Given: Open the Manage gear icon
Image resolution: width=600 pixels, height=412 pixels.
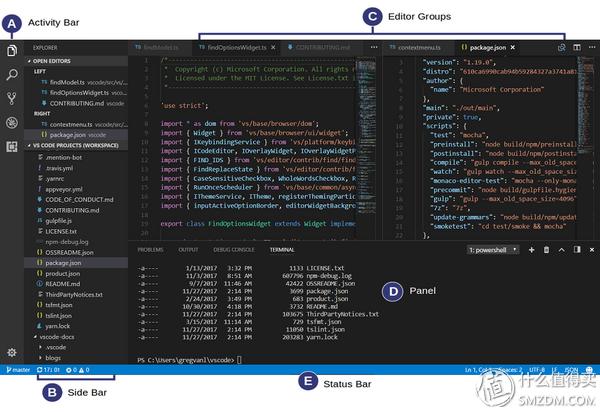Looking at the screenshot, I should (12, 352).
